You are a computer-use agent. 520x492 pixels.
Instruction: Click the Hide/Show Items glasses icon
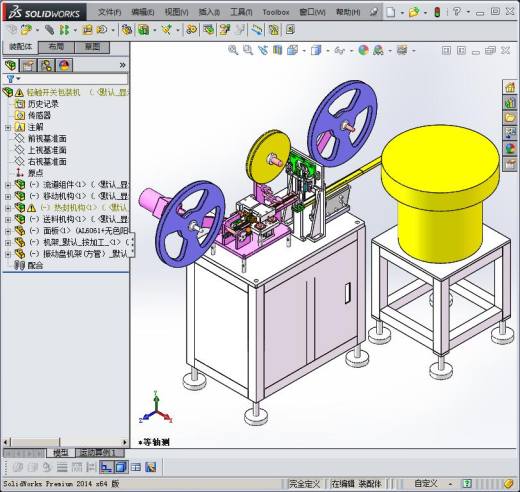(340, 51)
